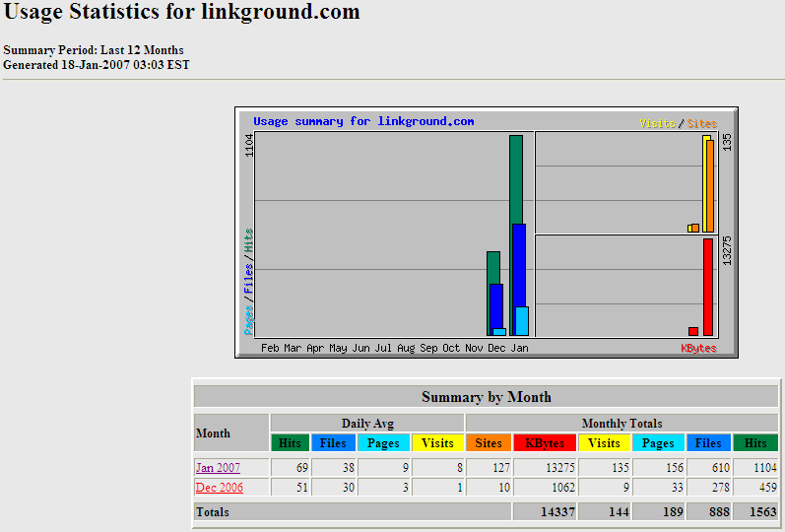The image size is (785, 532).
Task: Click the green Hits daily average header
Action: [291, 443]
